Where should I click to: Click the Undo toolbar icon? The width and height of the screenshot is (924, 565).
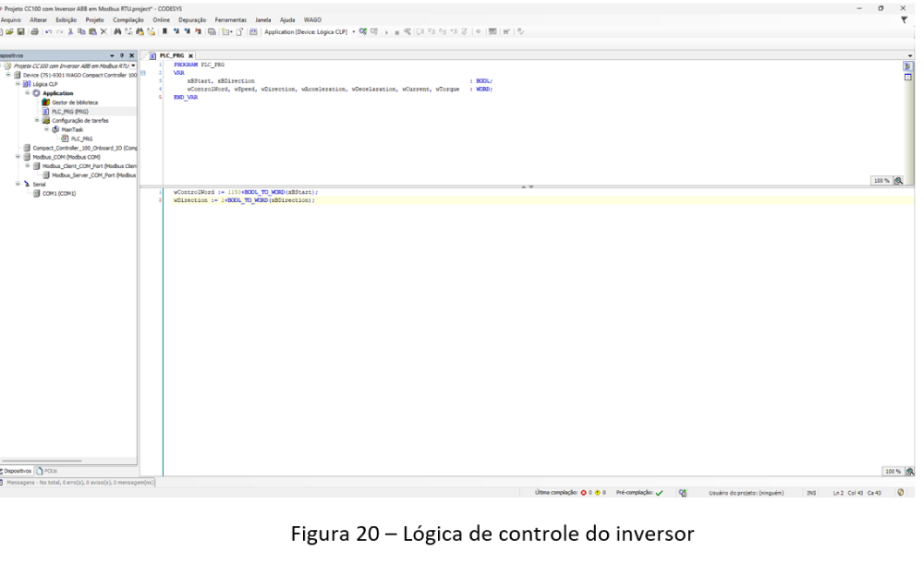[47, 30]
